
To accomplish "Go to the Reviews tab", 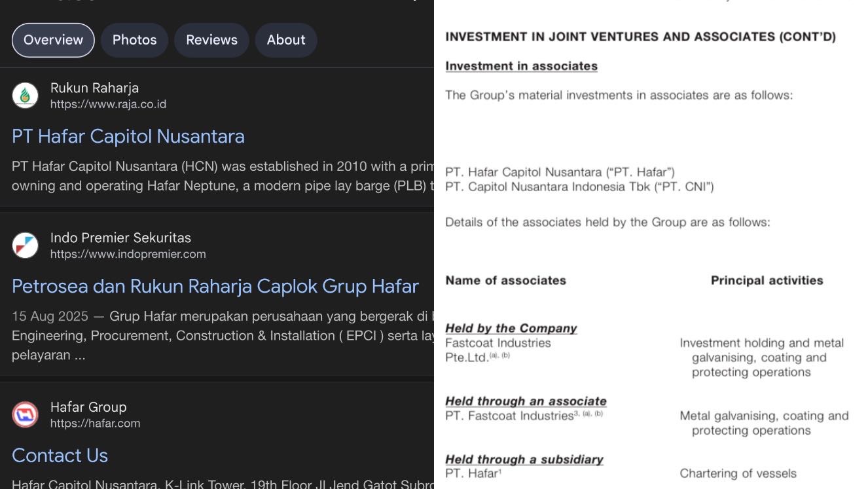I will pyautogui.click(x=211, y=40).
